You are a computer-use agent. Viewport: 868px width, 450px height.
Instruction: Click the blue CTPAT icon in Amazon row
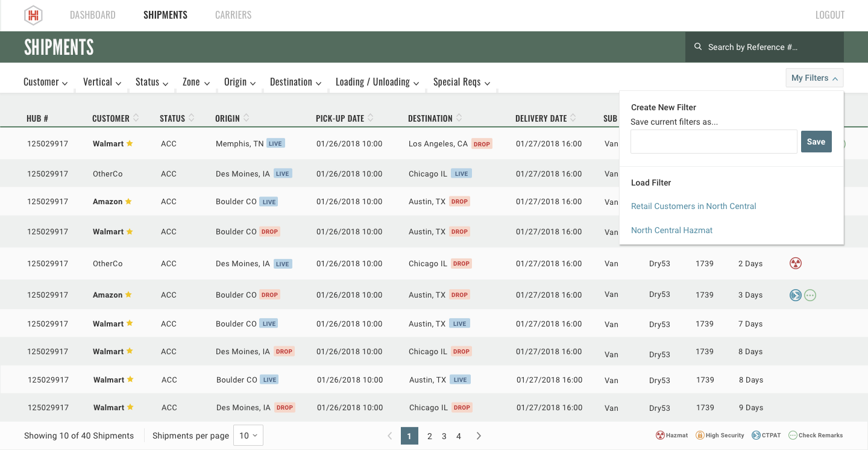[796, 295]
